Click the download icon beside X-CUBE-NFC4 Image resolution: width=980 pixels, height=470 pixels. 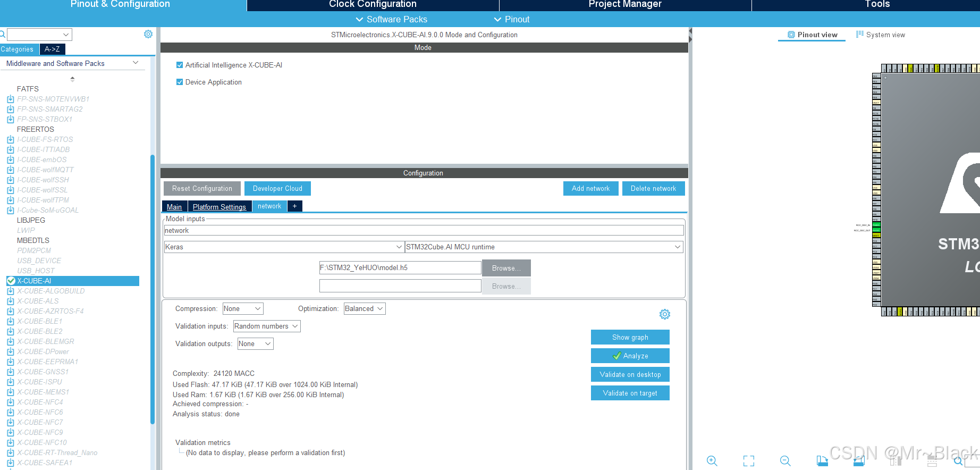point(11,402)
